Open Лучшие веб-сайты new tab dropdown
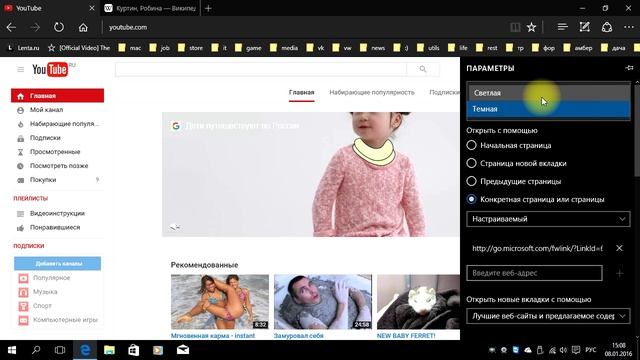The height and width of the screenshot is (360, 640). (x=548, y=316)
